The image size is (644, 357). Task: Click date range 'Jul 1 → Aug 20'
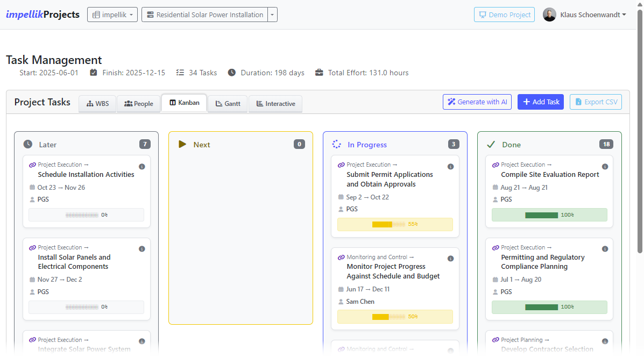[x=521, y=280]
